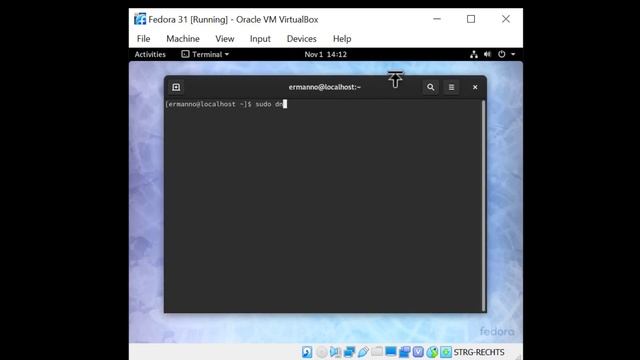The image size is (640, 360).
Task: Maximize the Fedora 31 VirtualBox window
Action: 471,19
